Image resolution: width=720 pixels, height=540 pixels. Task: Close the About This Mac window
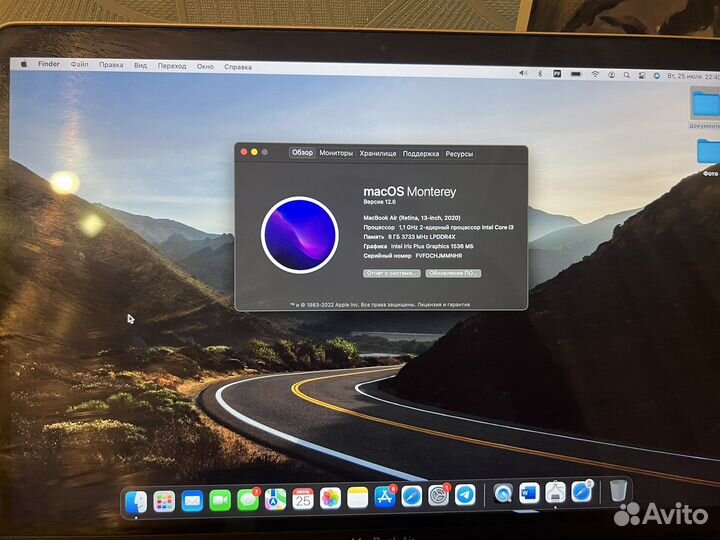point(244,152)
